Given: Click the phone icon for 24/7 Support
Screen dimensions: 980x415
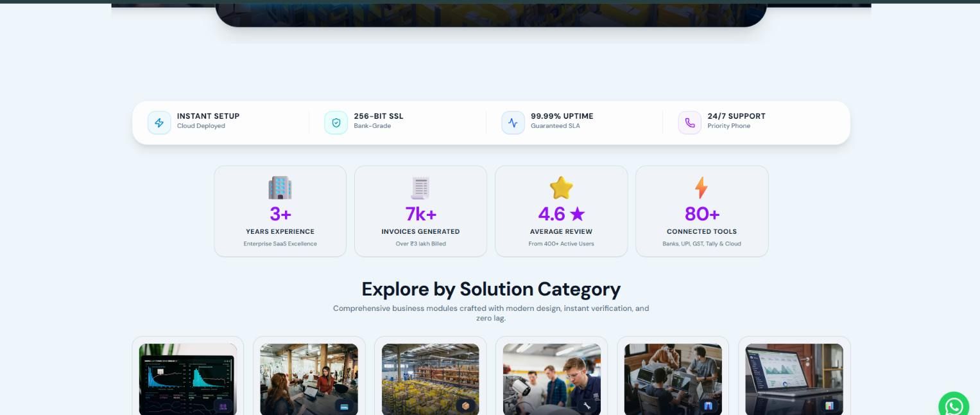Looking at the screenshot, I should 689,123.
